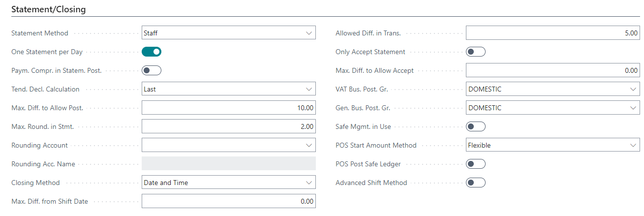Click Max. Round. in Stmt. field
This screenshot has width=644, height=216.
click(x=228, y=126)
